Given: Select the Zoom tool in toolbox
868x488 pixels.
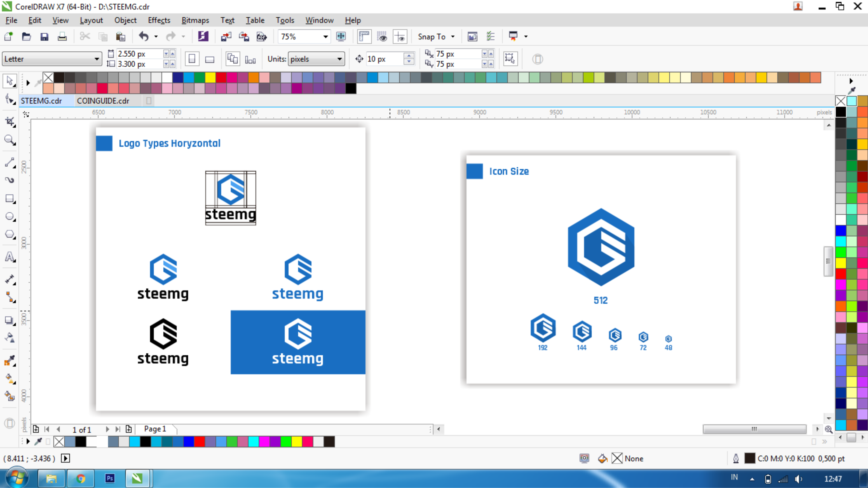Looking at the screenshot, I should pos(9,140).
